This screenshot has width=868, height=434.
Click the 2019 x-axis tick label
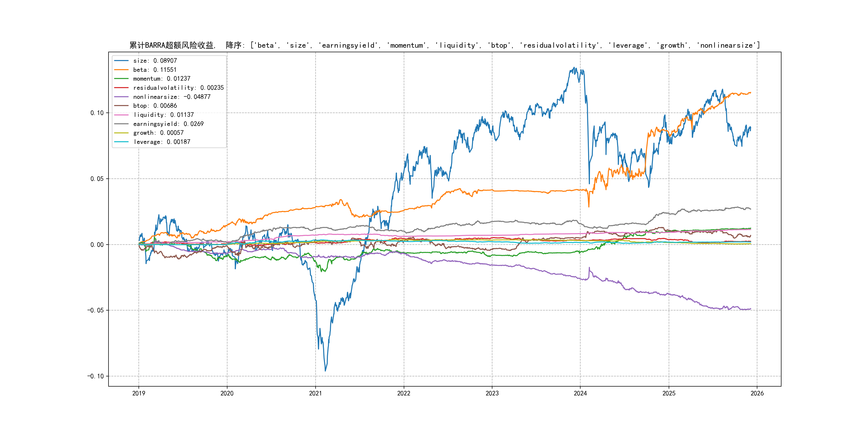tap(139, 393)
